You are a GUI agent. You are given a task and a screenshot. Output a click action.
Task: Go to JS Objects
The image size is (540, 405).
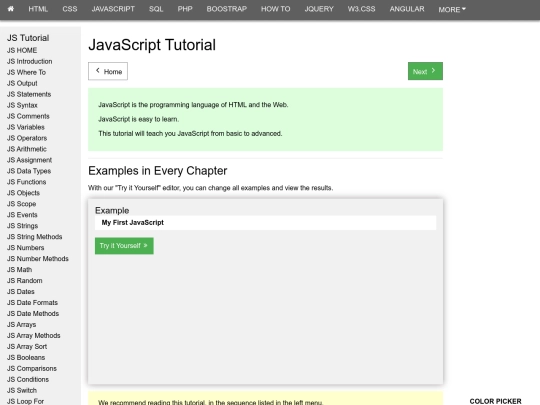(x=23, y=193)
